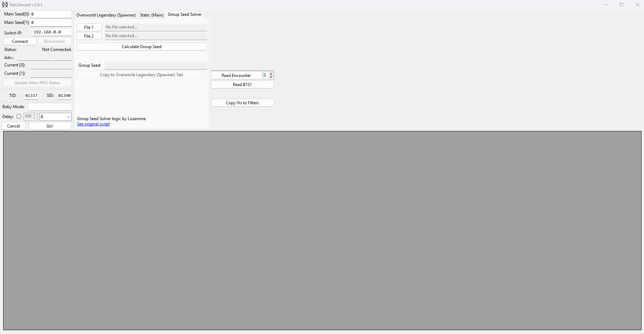The height and width of the screenshot is (334, 644).
Task: Click the Switch IP input field
Action: (52, 32)
